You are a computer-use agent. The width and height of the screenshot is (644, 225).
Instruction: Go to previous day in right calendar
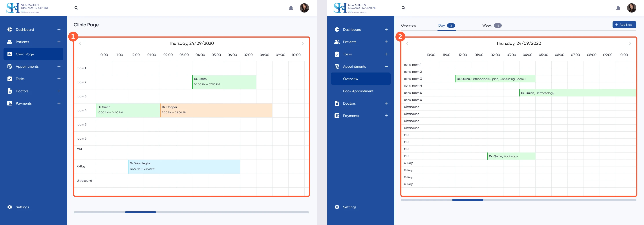[x=407, y=44]
